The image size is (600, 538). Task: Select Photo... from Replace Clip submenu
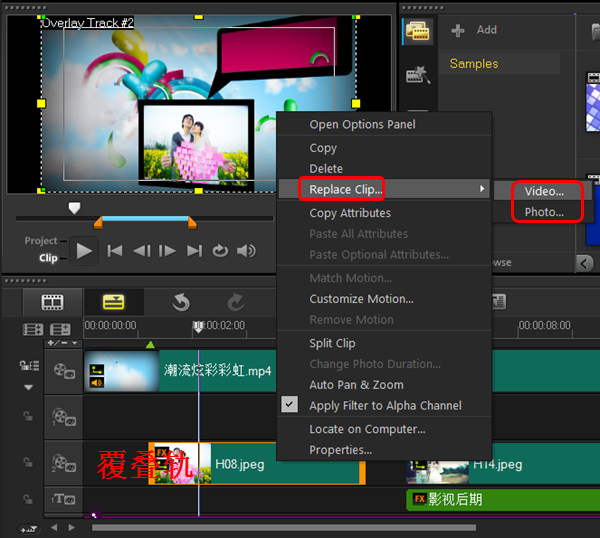(544, 212)
